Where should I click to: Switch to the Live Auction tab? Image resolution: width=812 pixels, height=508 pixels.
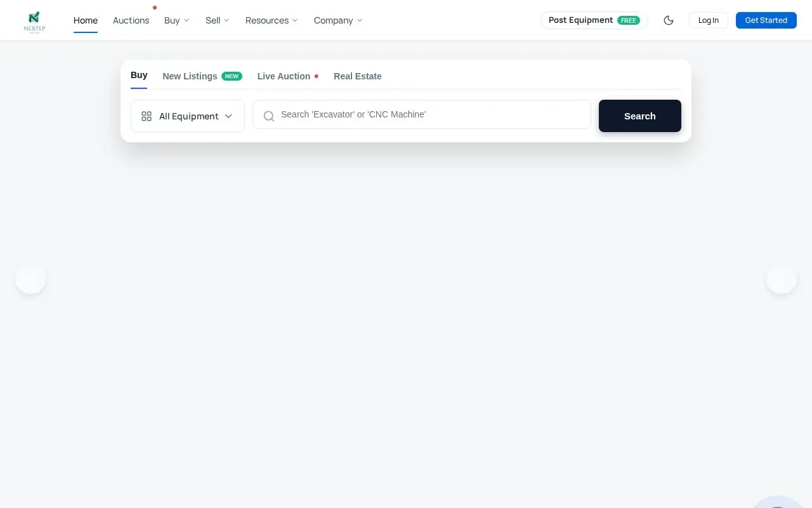288,76
